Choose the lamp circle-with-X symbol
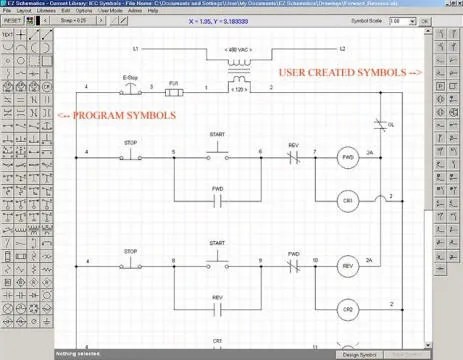 (x=7, y=308)
